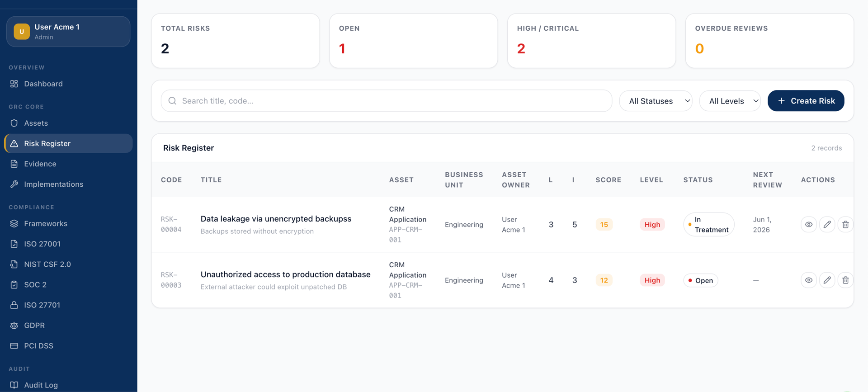Viewport: 868px width, 392px height.
Task: Click the magnifier icon in the search bar
Action: click(172, 101)
